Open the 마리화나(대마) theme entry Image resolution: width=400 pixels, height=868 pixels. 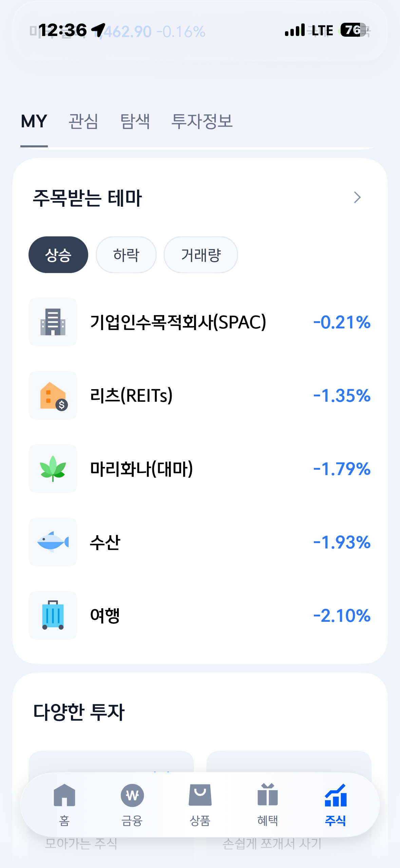[200, 469]
